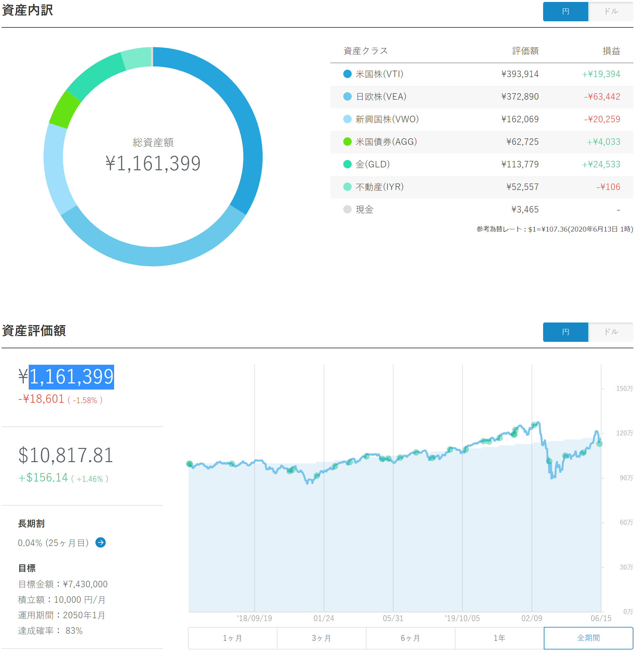The height and width of the screenshot is (654, 644).
Task: Show the 3ヶ月 chart period
Action: point(321,638)
